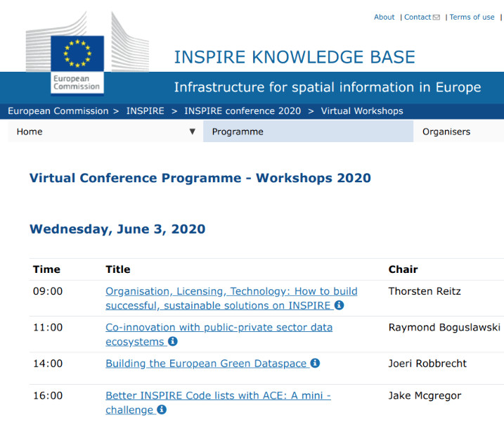Click Virtual Workshops breadcrumb

pos(362,111)
